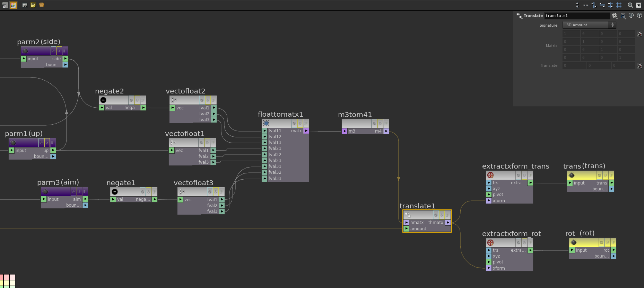Click the amount input port on translate1

click(406, 228)
